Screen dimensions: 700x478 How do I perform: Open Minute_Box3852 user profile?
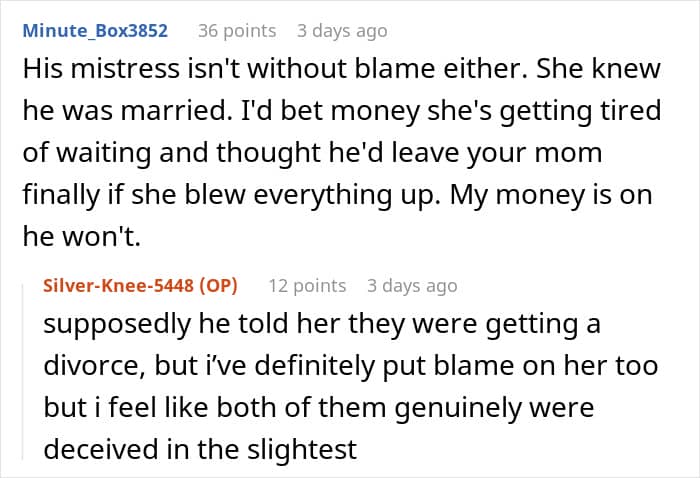[95, 31]
